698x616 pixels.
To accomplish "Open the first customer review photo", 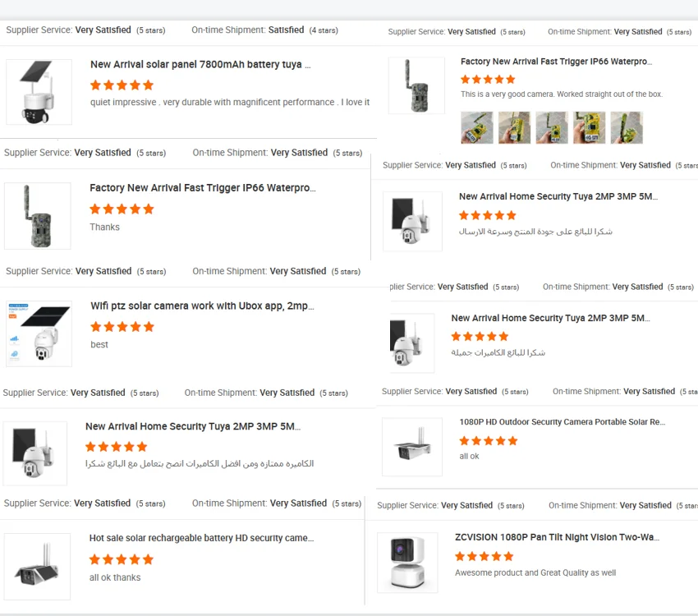I will pos(476,127).
